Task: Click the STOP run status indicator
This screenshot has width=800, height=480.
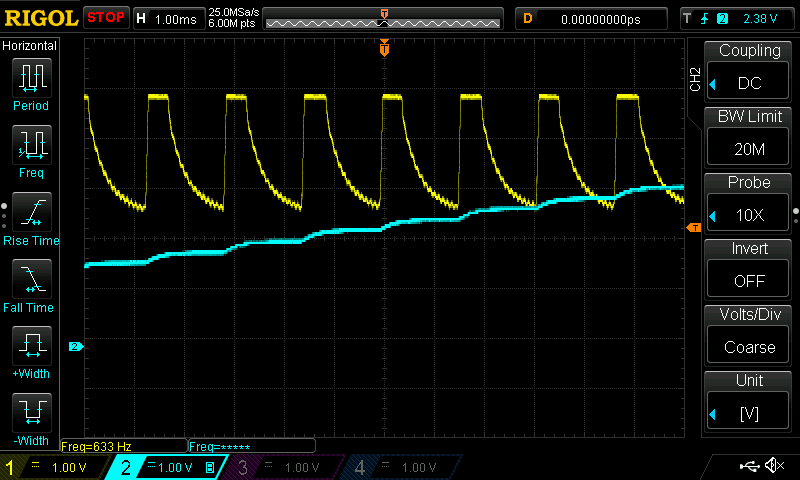Action: pyautogui.click(x=106, y=17)
